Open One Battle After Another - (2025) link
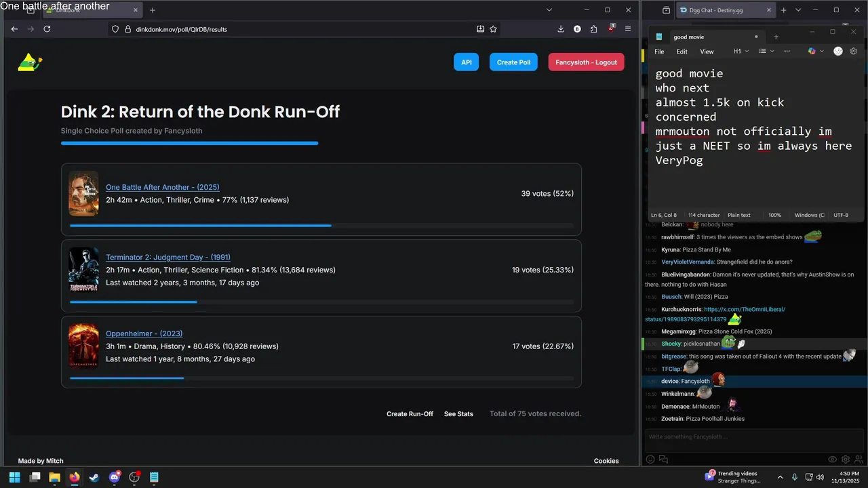 [x=162, y=187]
